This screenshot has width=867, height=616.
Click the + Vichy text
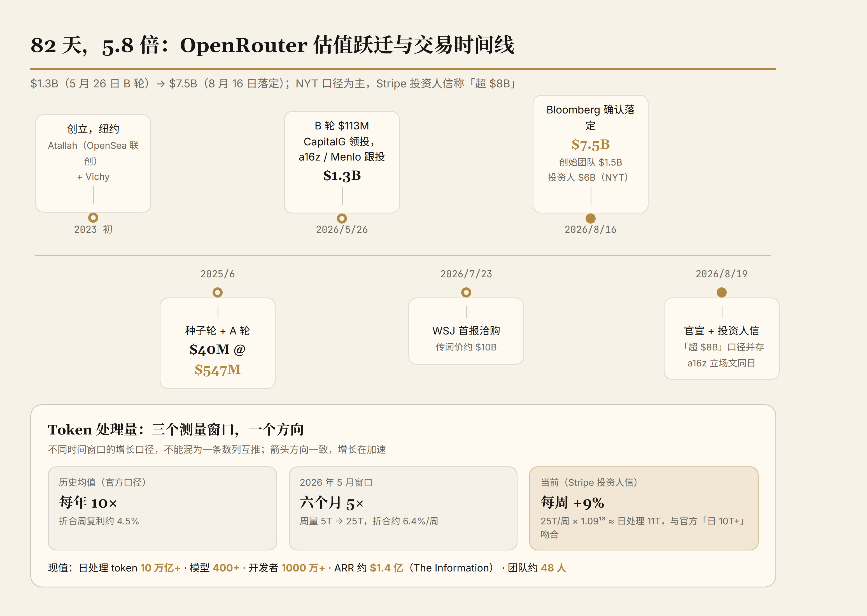(x=93, y=177)
